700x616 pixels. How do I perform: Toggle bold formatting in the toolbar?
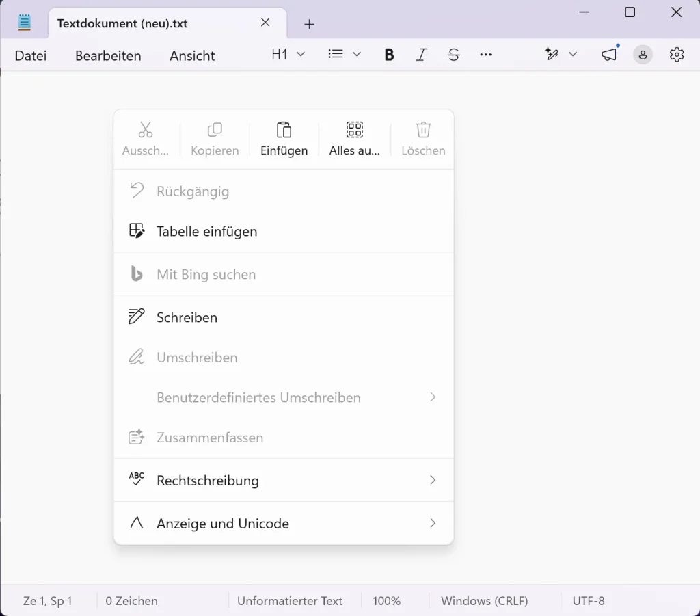pos(389,55)
